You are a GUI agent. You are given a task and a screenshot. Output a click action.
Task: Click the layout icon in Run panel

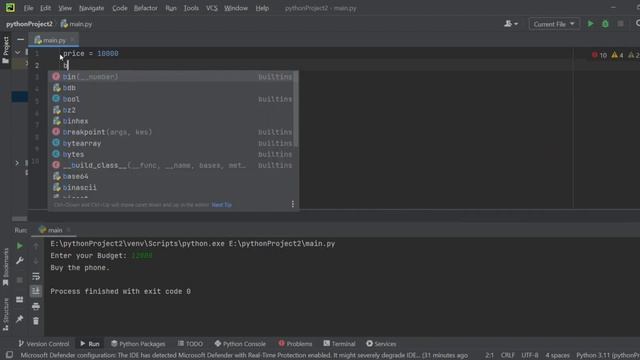(x=19, y=300)
